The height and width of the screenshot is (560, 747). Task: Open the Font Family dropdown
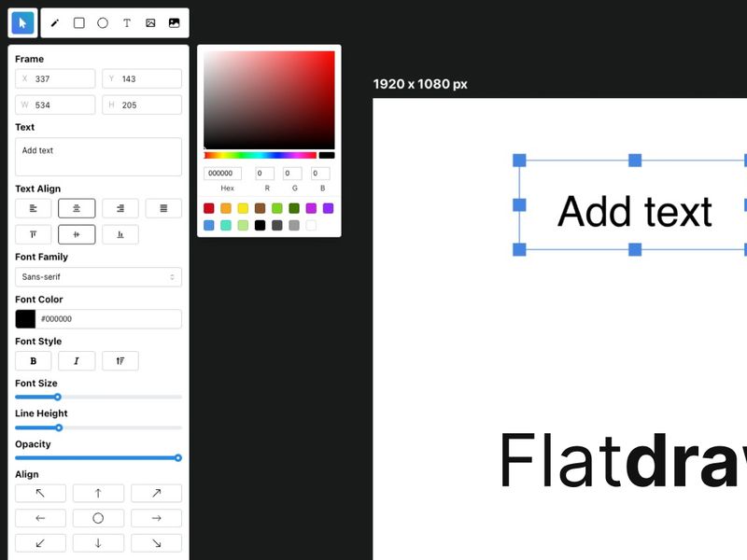[98, 276]
